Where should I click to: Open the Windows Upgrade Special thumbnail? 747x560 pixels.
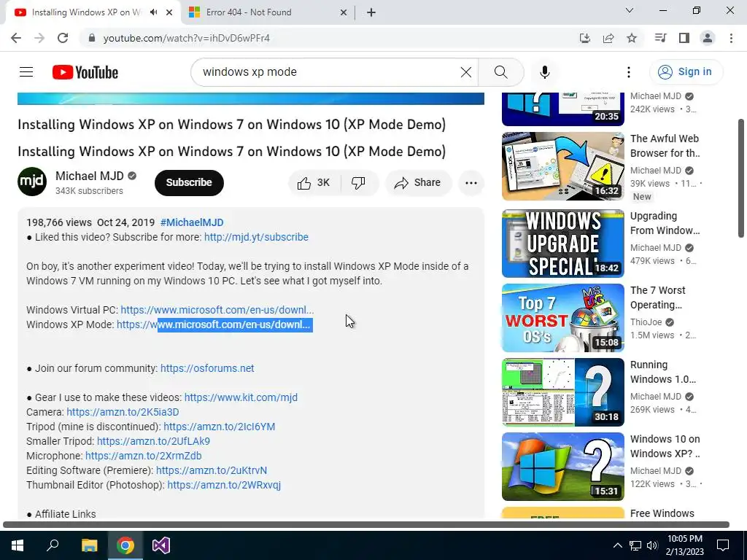(562, 244)
